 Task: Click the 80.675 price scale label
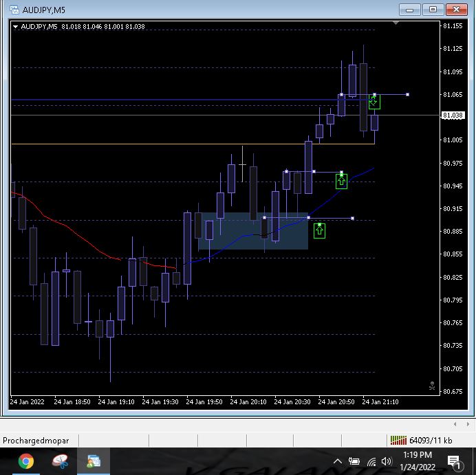point(453,392)
